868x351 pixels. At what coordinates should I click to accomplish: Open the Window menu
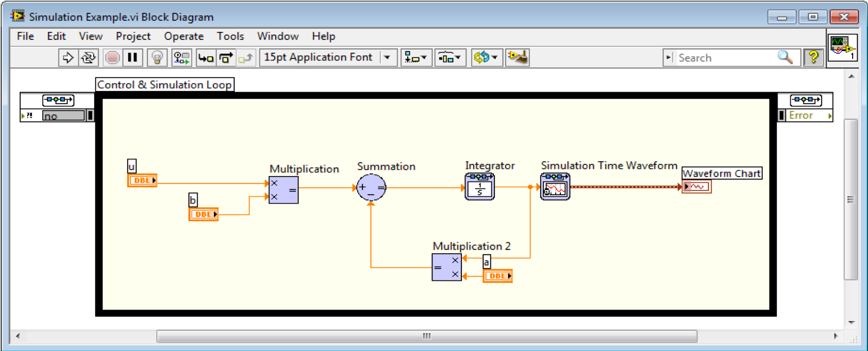click(x=278, y=36)
